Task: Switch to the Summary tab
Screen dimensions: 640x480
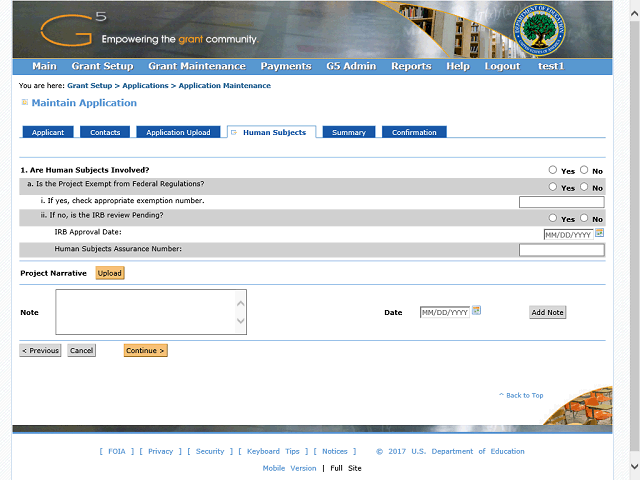Action: (x=349, y=132)
